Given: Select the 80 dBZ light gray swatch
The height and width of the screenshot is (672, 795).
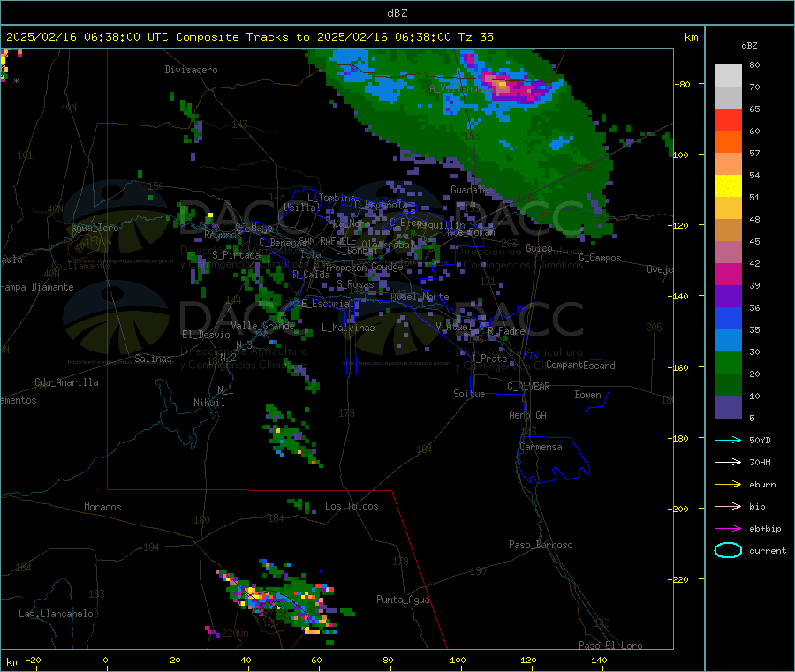Looking at the screenshot, I should pyautogui.click(x=728, y=76).
